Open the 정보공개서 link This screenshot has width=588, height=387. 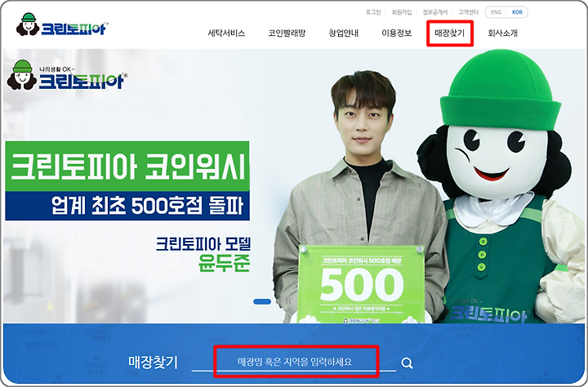pos(435,12)
